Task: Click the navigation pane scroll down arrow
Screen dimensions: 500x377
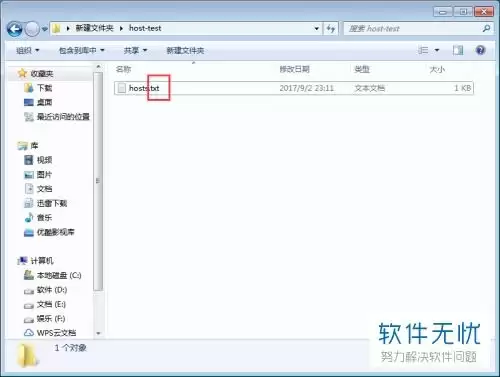Action: point(98,333)
